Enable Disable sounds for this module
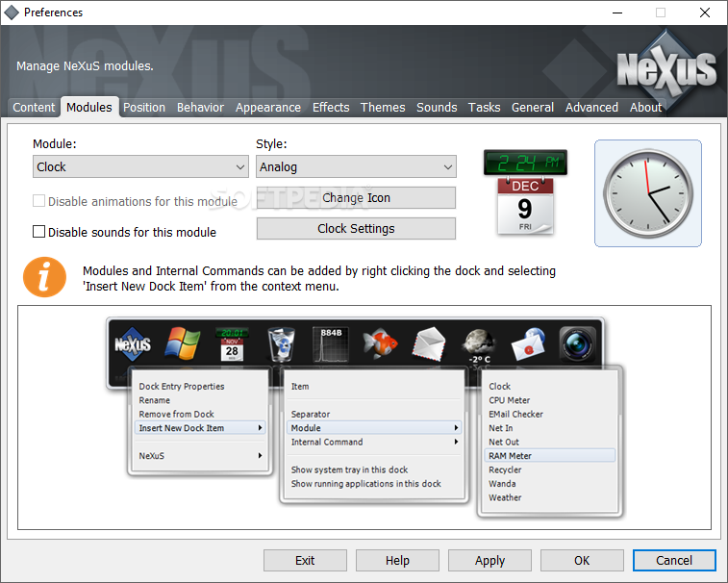 pyautogui.click(x=39, y=231)
